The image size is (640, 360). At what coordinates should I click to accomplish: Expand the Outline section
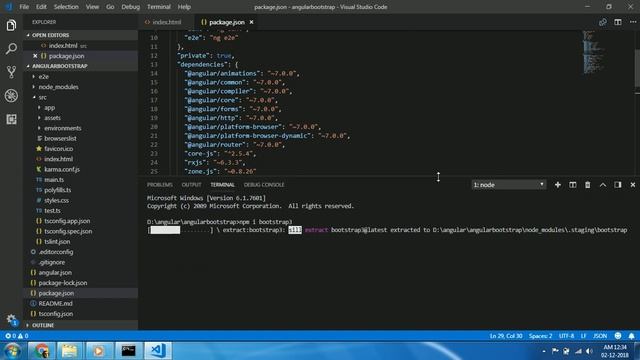[81, 325]
